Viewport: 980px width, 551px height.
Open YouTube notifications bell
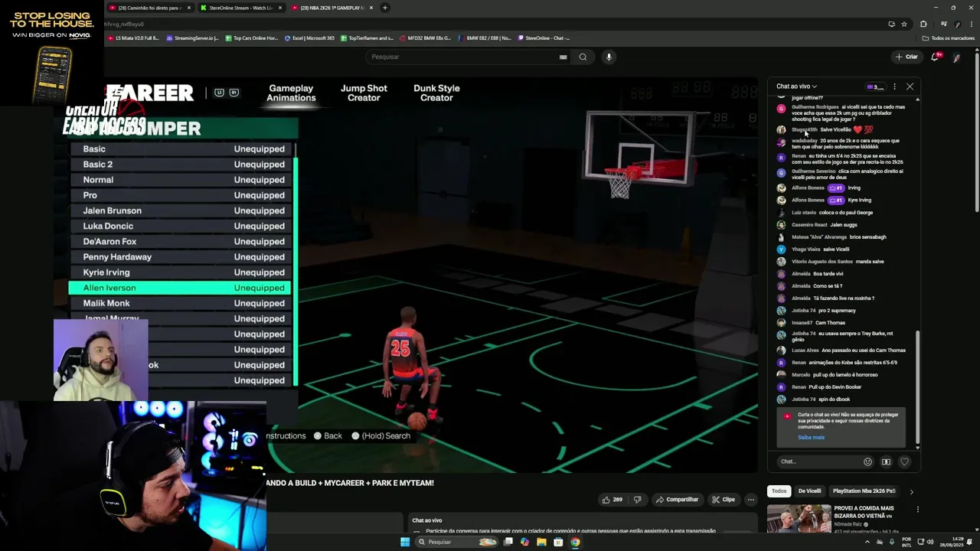point(935,57)
